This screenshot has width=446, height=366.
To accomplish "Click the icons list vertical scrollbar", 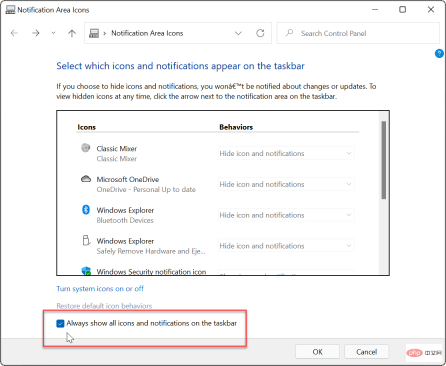I will point(384,160).
